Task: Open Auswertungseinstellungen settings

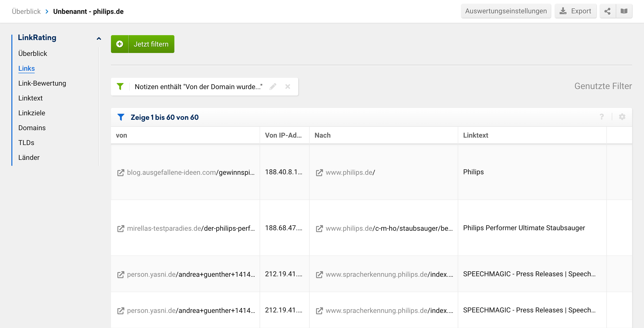Action: point(506,11)
